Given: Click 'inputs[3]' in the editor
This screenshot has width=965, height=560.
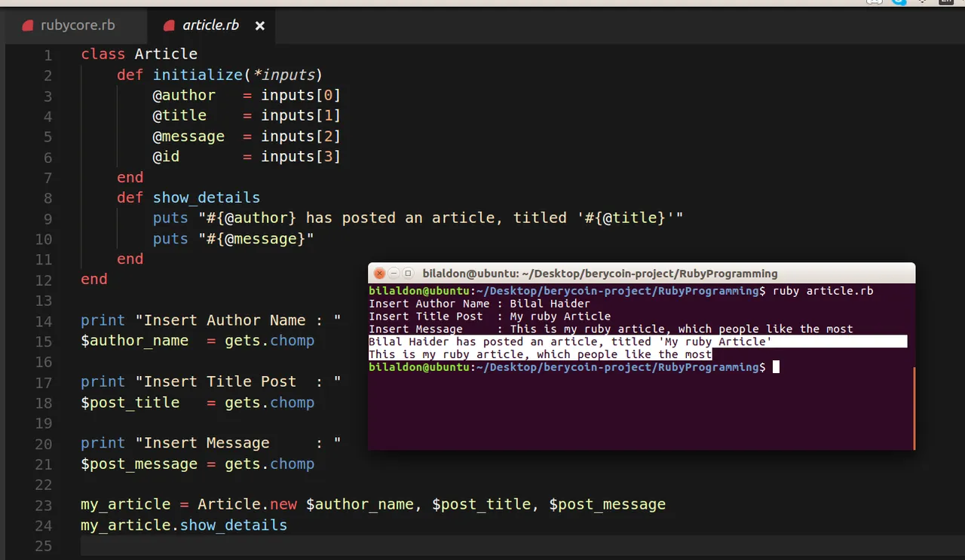Looking at the screenshot, I should point(301,157).
